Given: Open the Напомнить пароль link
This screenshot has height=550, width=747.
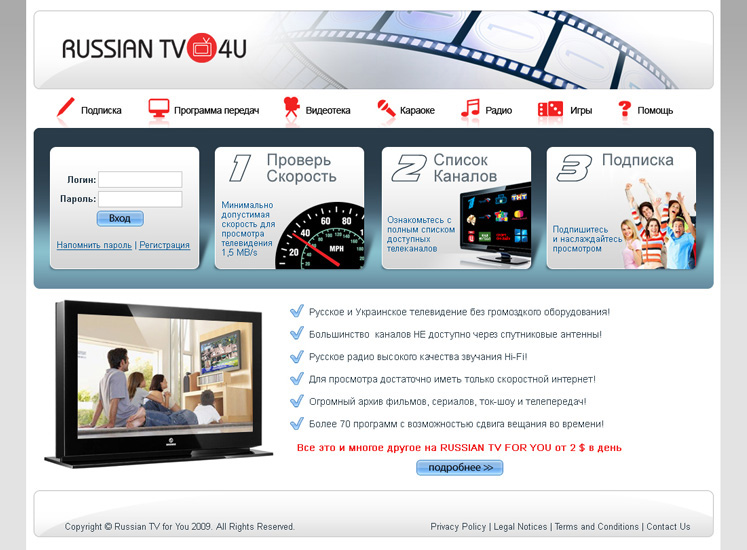Looking at the screenshot, I should point(94,245).
